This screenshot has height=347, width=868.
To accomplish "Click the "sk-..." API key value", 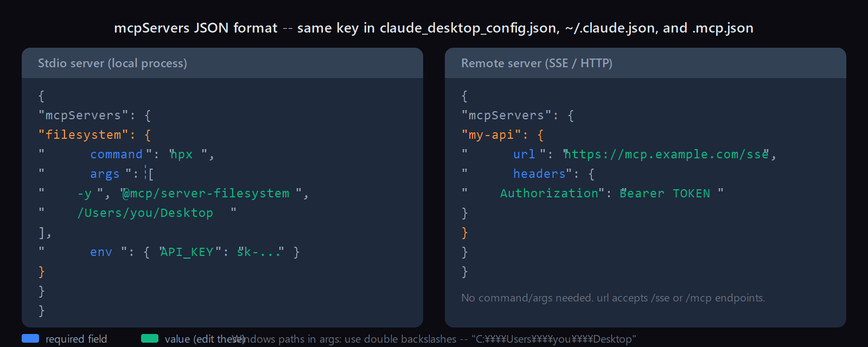I will pyautogui.click(x=259, y=252).
